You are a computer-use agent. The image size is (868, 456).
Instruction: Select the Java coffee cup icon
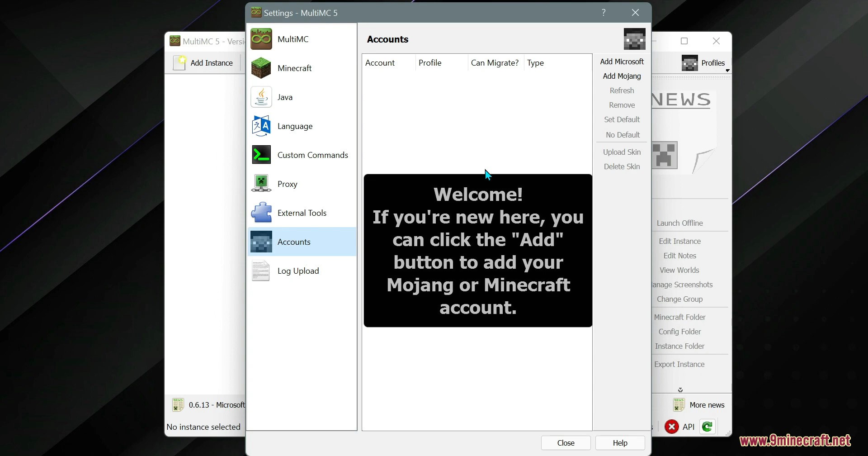(261, 97)
